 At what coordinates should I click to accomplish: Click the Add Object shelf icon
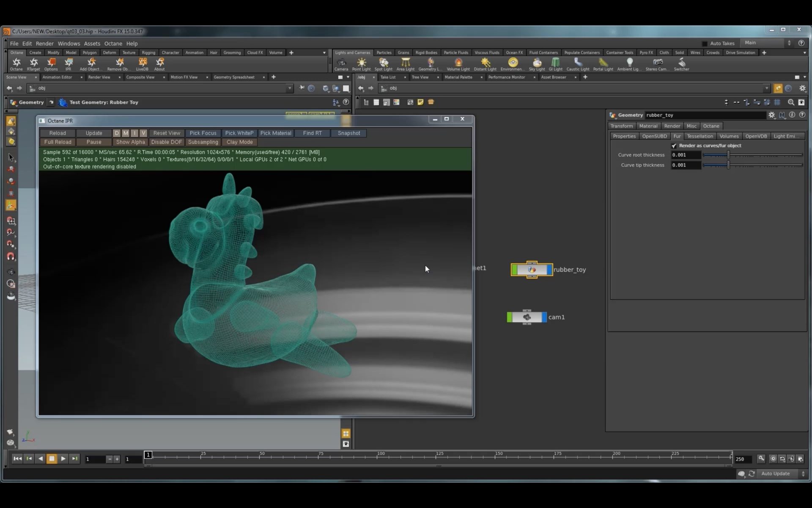(91, 64)
